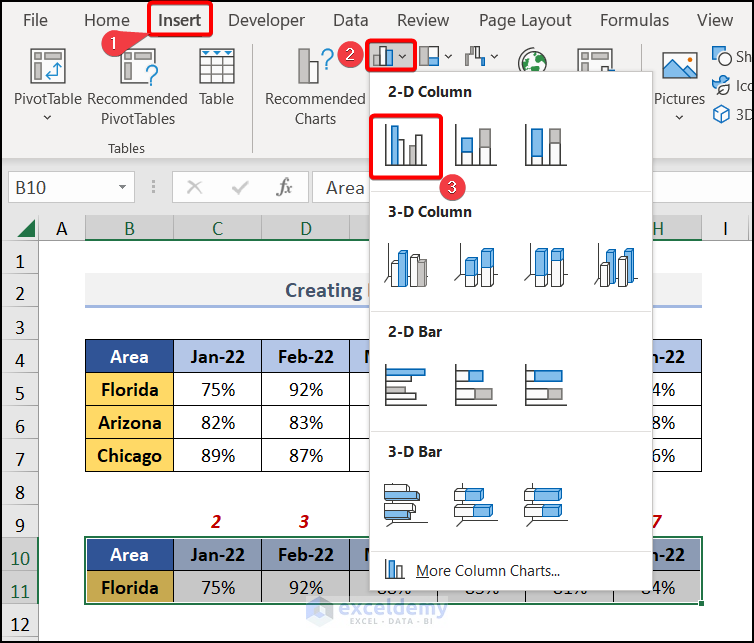Go to the Review tab
The height and width of the screenshot is (643, 754).
(423, 20)
